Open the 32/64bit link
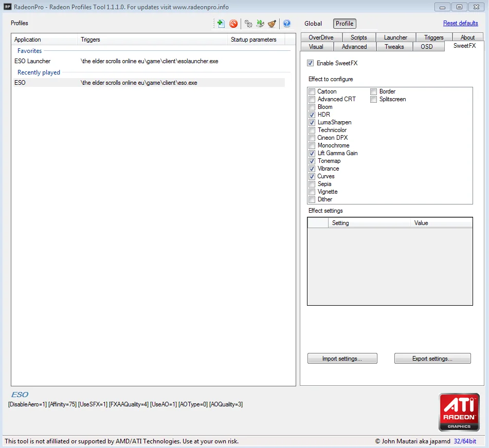Viewport: 489px width, 448px height. pos(465,441)
